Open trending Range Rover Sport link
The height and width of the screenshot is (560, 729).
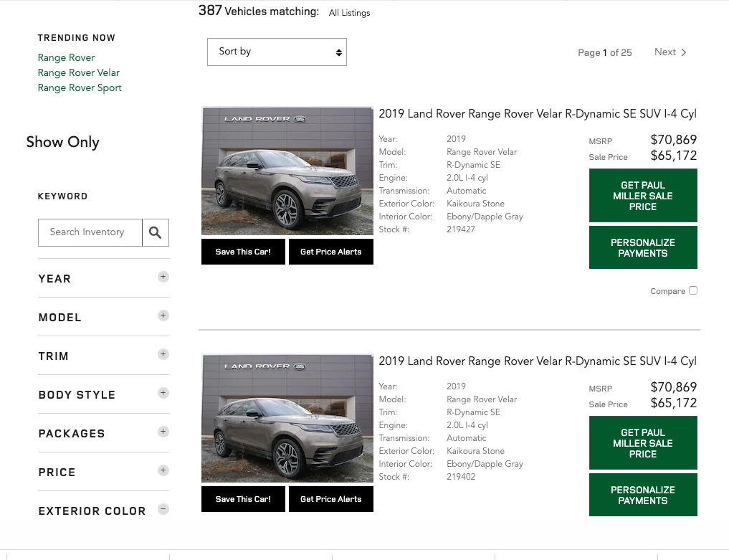pos(80,88)
